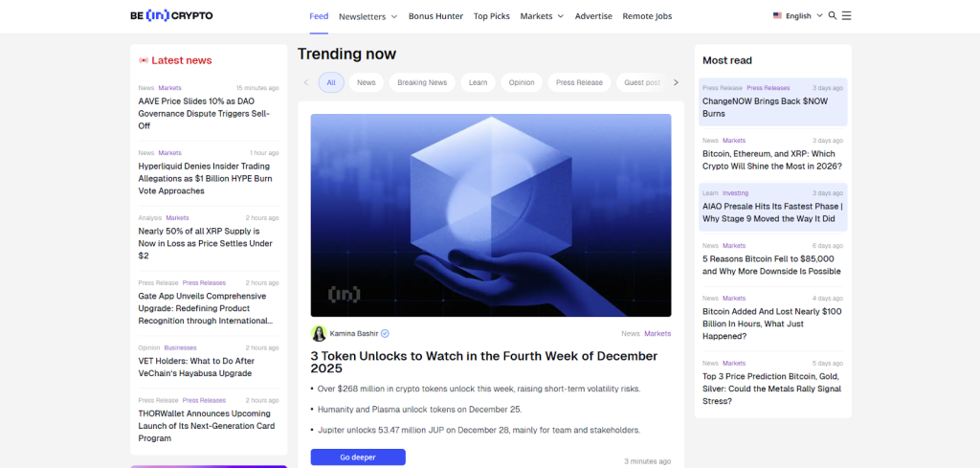The image size is (980, 468).
Task: Click the Humanity and Plasma unlock bullet
Action: (x=419, y=410)
